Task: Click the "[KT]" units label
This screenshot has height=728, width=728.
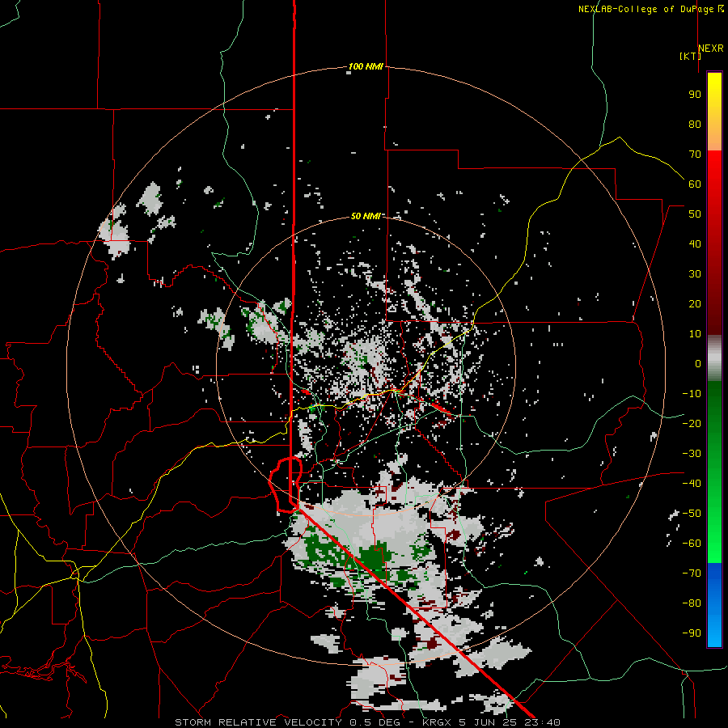Action: 690,56
